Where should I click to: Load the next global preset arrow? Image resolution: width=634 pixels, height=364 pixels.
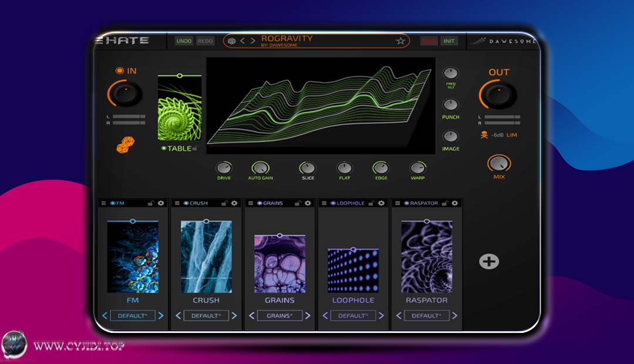pos(252,41)
